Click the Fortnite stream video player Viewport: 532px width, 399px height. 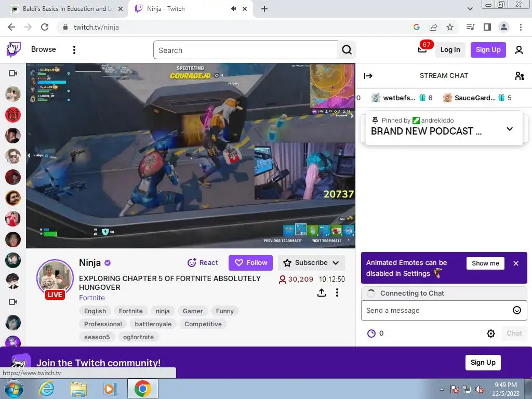[191, 155]
